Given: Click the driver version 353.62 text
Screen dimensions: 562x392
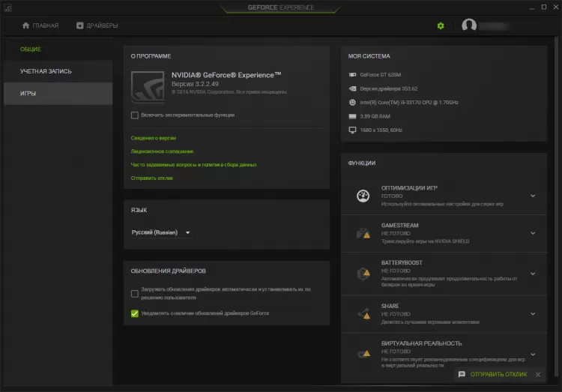Looking at the screenshot, I should click(x=388, y=88).
